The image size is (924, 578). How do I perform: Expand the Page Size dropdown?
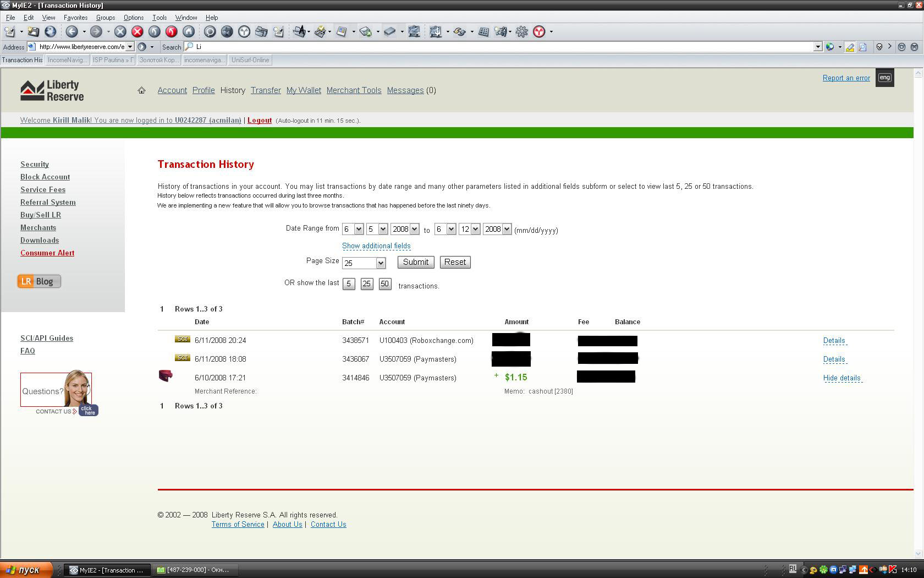pyautogui.click(x=380, y=263)
